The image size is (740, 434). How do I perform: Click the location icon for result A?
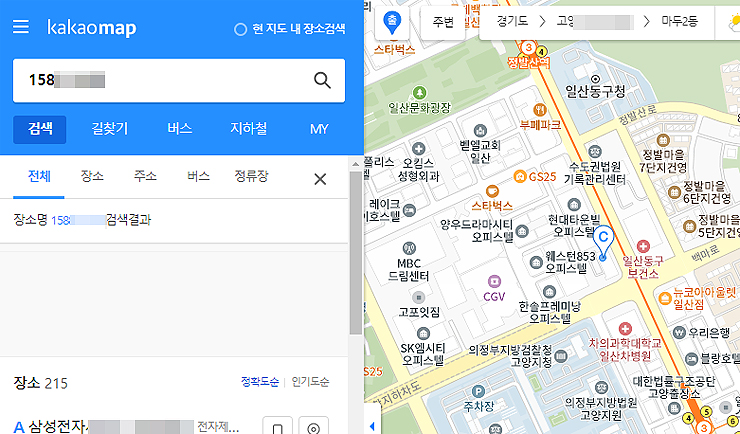click(313, 428)
